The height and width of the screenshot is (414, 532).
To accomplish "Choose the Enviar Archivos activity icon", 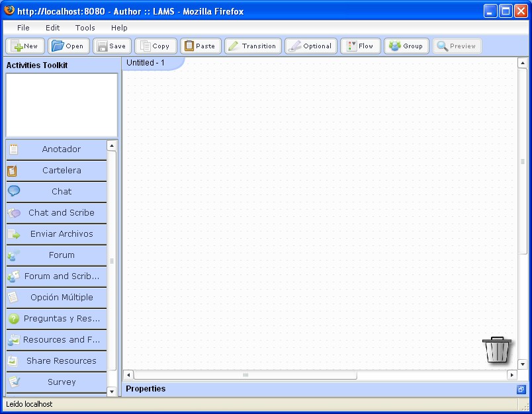I will click(13, 234).
